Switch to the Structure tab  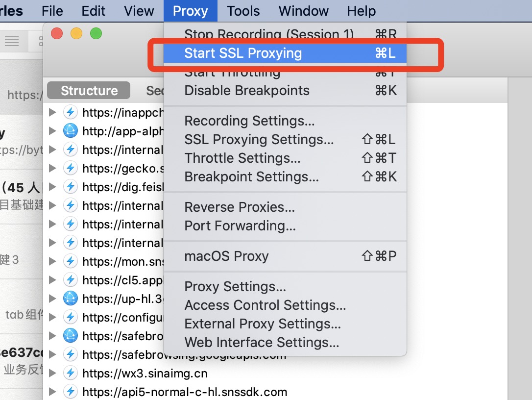89,91
